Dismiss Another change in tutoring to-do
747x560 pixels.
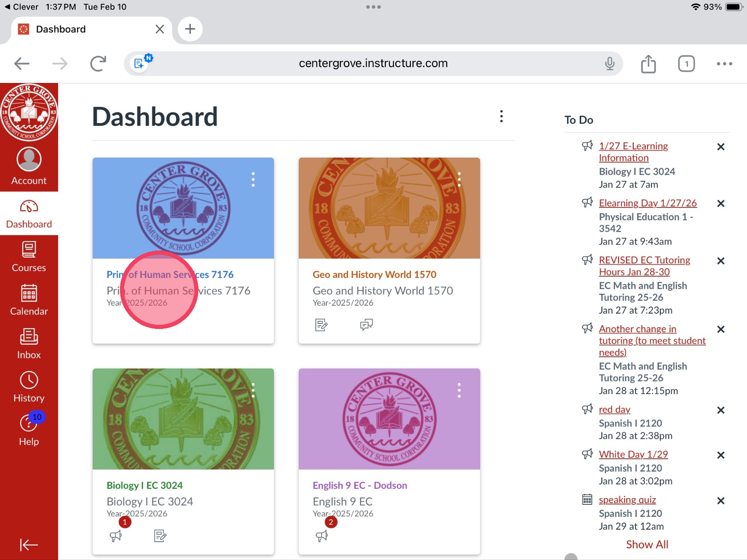[721, 329]
